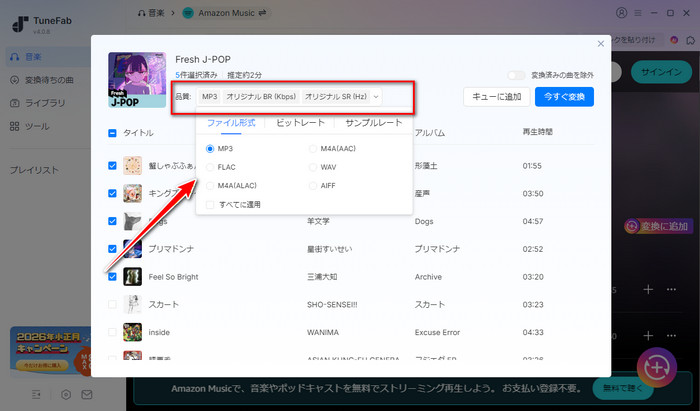Image resolution: width=700 pixels, height=411 pixels.
Task: Select the WAV format
Action: pos(312,167)
